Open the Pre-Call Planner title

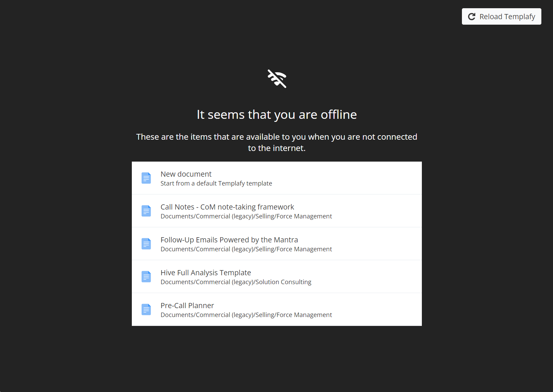187,305
